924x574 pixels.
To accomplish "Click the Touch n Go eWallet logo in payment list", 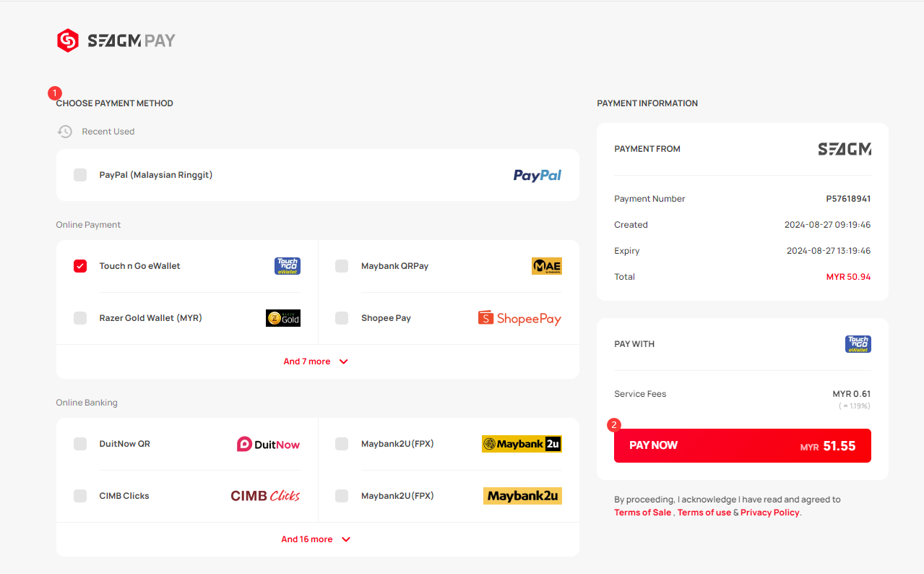I will [288, 266].
